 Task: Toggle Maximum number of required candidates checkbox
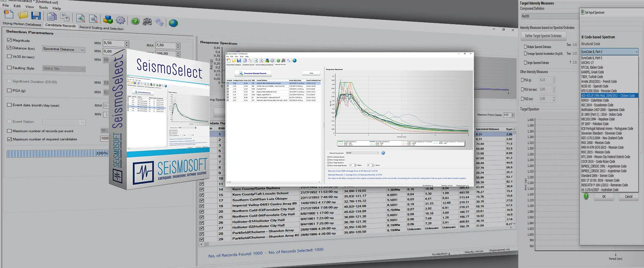(x=9, y=139)
